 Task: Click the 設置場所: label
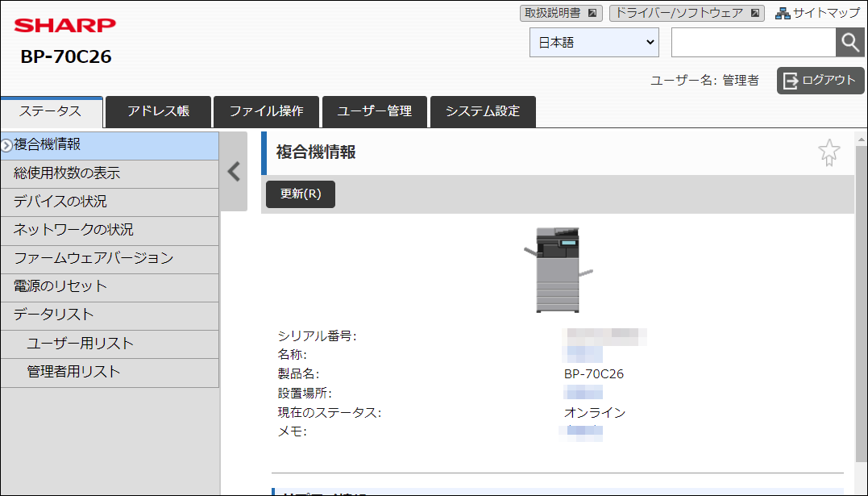click(305, 394)
